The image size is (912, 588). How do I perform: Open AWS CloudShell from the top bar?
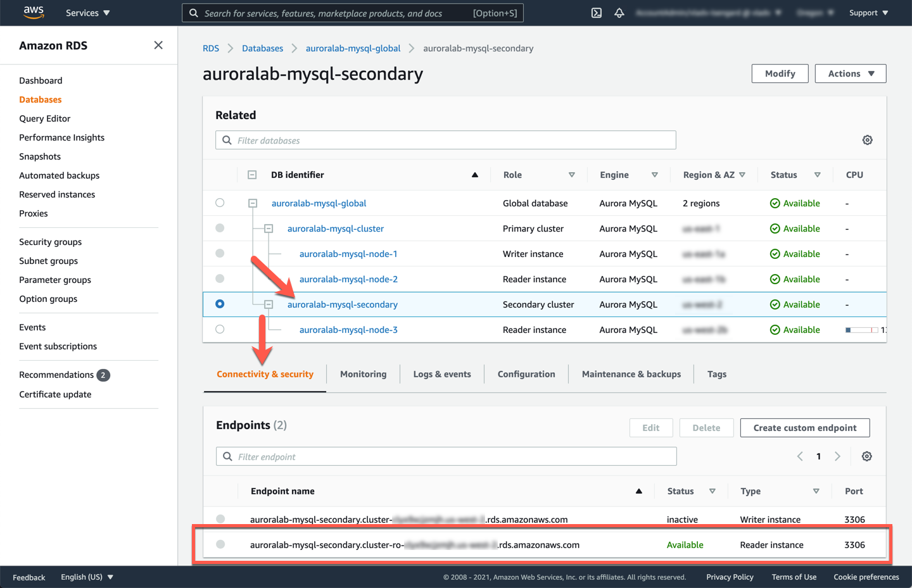tap(596, 12)
